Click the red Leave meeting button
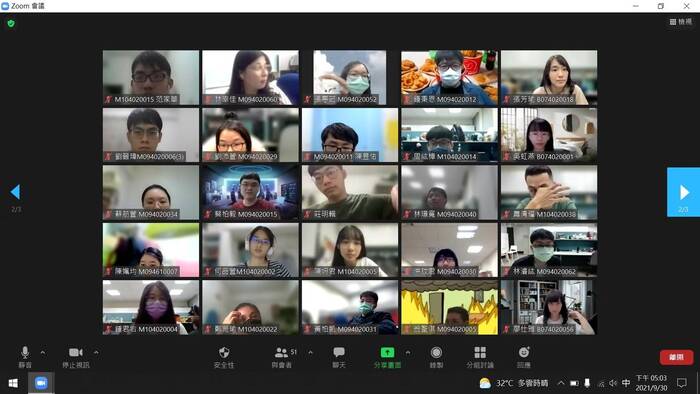This screenshot has width=700, height=394. (676, 357)
